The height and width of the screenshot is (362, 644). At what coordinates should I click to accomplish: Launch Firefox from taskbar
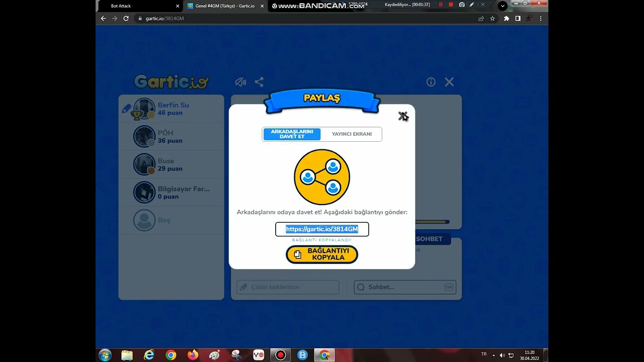[193, 355]
